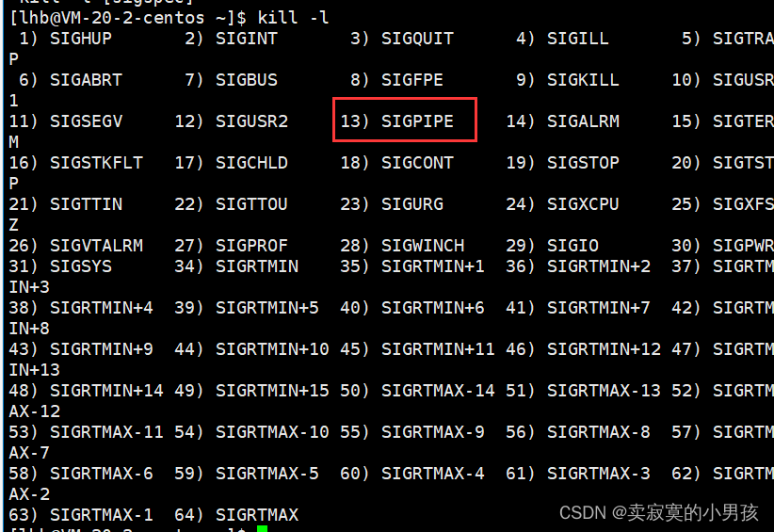
Task: Select the SIGRTMAX-9 entry
Action: tap(433, 432)
